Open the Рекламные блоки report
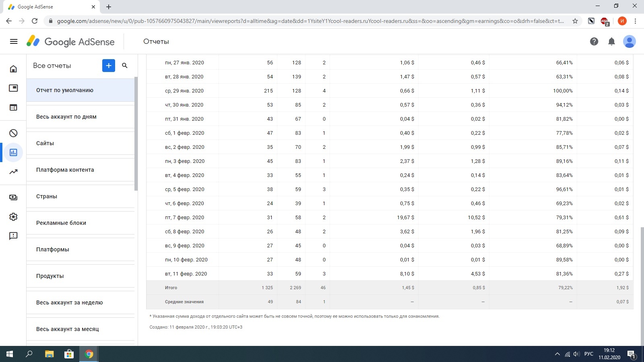The height and width of the screenshot is (362, 644). click(80, 223)
